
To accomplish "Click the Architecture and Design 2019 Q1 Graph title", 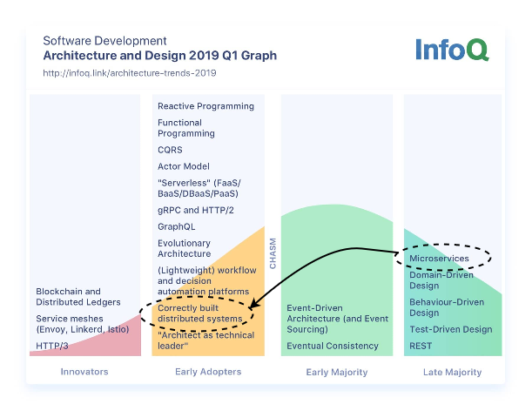I will [159, 56].
